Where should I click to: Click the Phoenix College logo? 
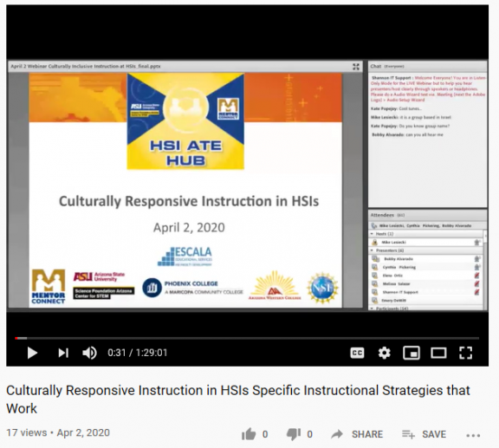(192, 287)
